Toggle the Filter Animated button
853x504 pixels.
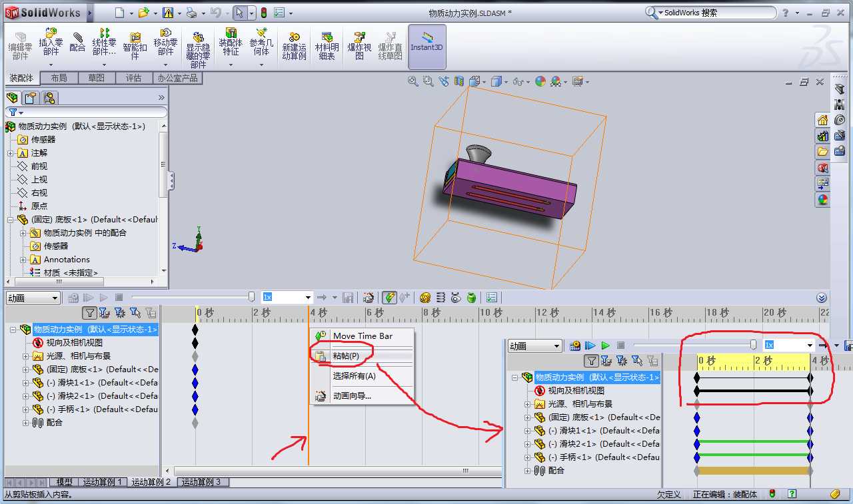click(105, 312)
